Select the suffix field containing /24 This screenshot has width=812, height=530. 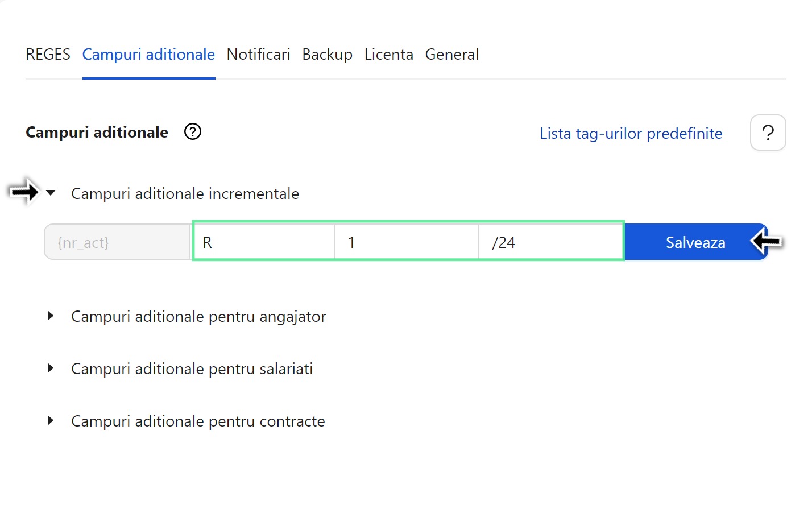tap(550, 242)
